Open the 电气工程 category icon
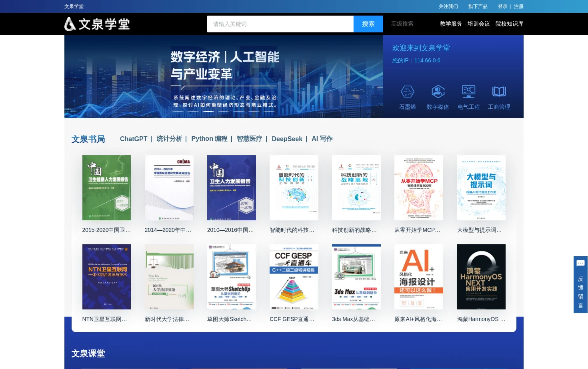This screenshot has height=369, width=588. (468, 92)
